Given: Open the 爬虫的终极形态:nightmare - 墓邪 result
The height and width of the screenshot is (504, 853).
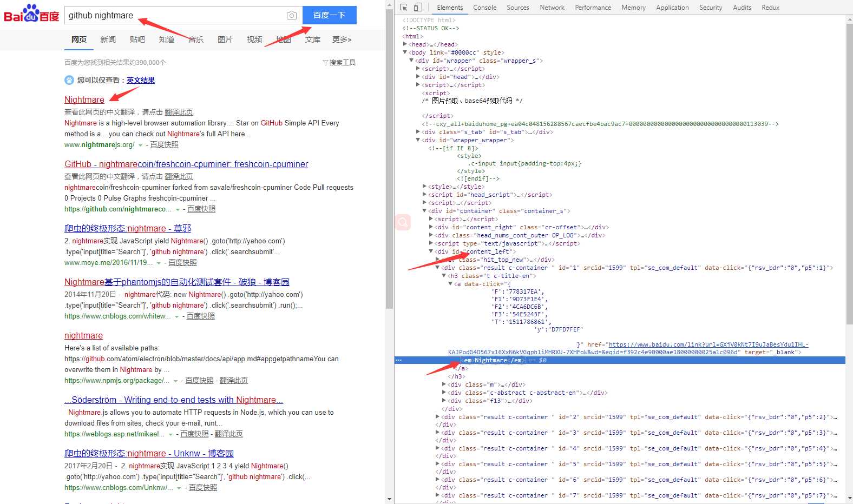Looking at the screenshot, I should coord(128,228).
